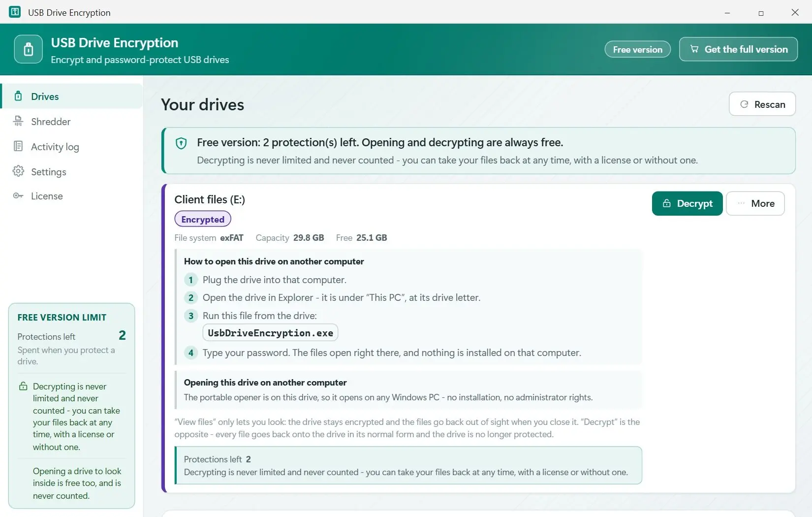Maximize the application window

click(761, 13)
